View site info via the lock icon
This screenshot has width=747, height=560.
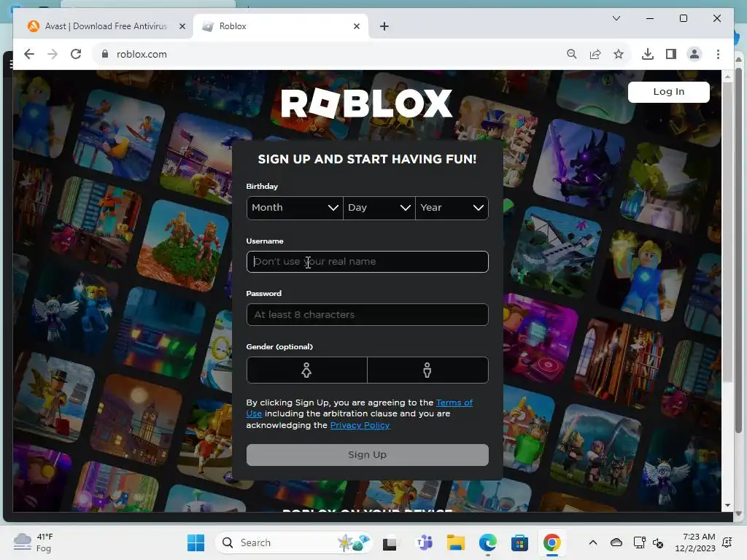tap(105, 54)
